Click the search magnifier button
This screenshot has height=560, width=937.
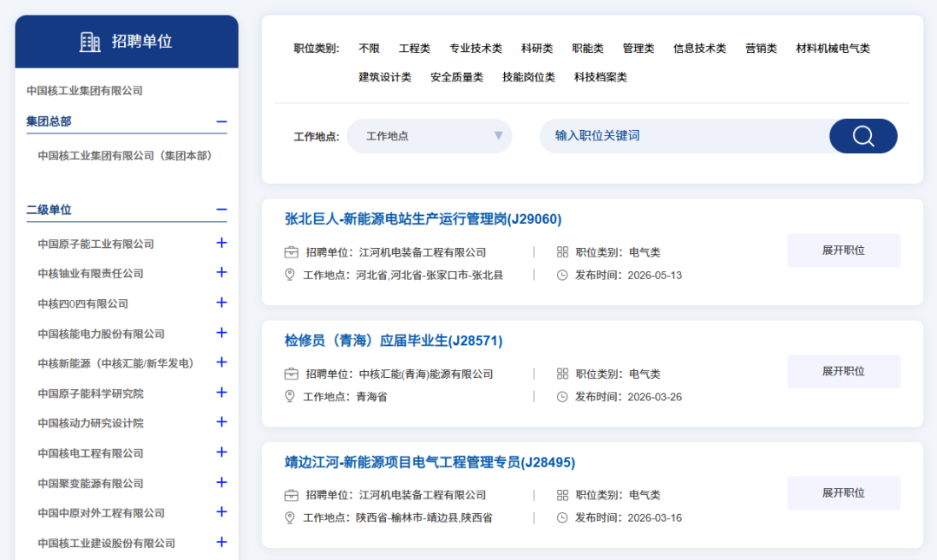(x=863, y=136)
